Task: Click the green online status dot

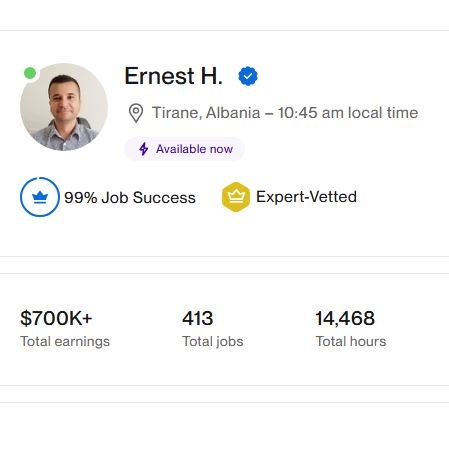Action: point(30,73)
